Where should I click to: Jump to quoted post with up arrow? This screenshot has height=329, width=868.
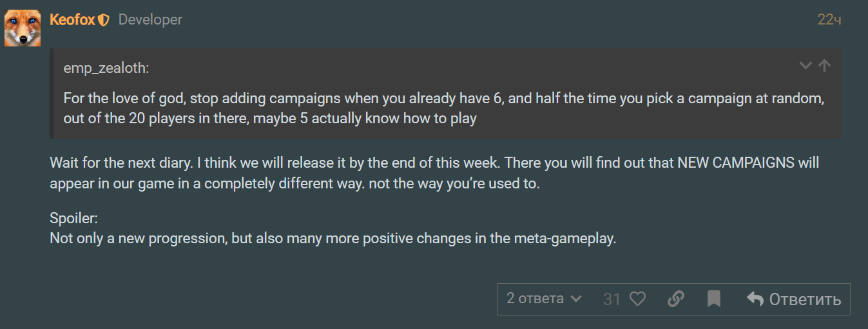(x=824, y=65)
